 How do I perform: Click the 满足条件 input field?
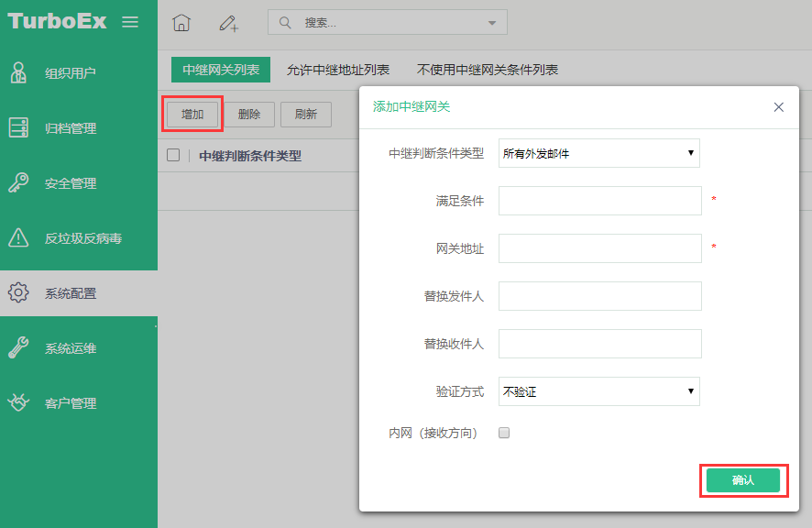click(600, 201)
